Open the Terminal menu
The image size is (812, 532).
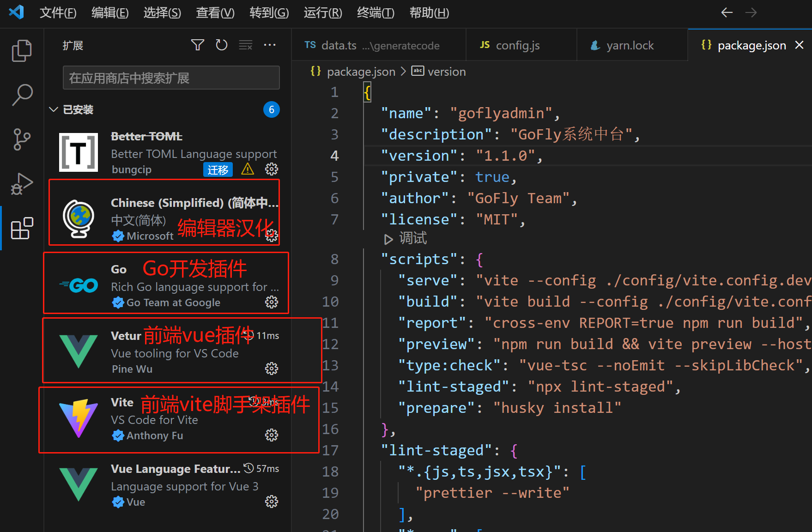(375, 13)
